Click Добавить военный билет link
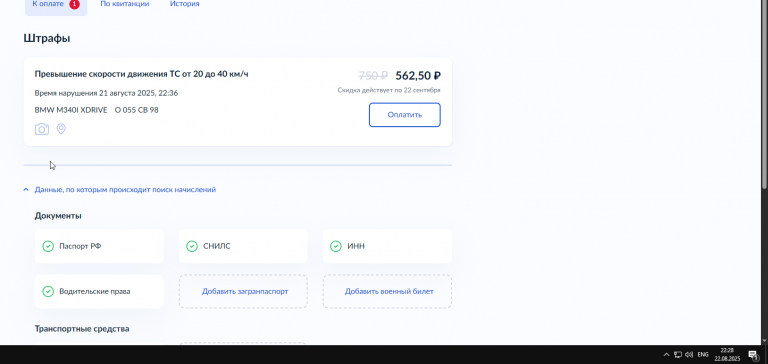This screenshot has height=364, width=768. tap(389, 291)
